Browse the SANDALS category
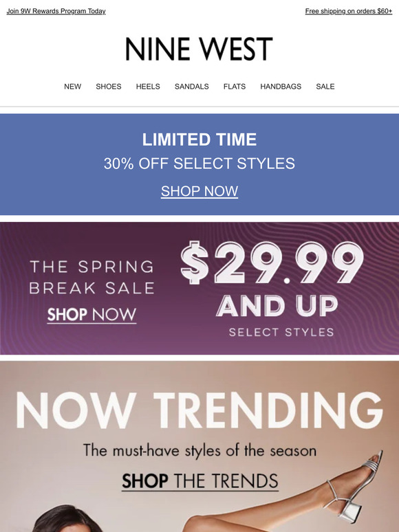 point(191,87)
